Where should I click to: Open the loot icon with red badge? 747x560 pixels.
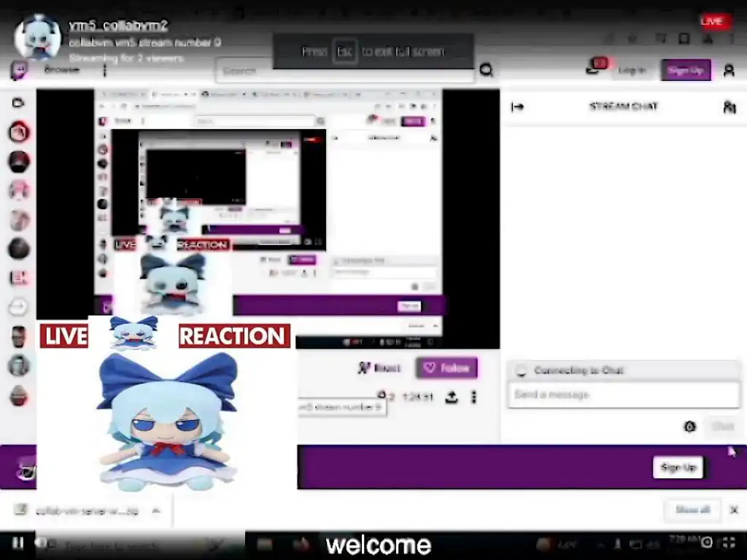[595, 66]
